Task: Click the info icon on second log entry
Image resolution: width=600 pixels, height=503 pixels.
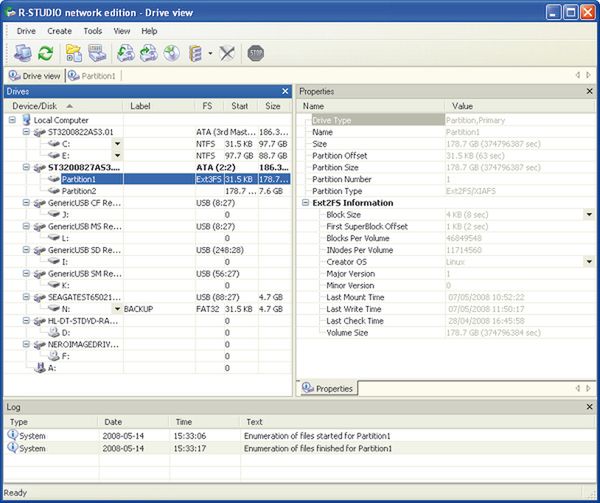Action: click(x=13, y=448)
